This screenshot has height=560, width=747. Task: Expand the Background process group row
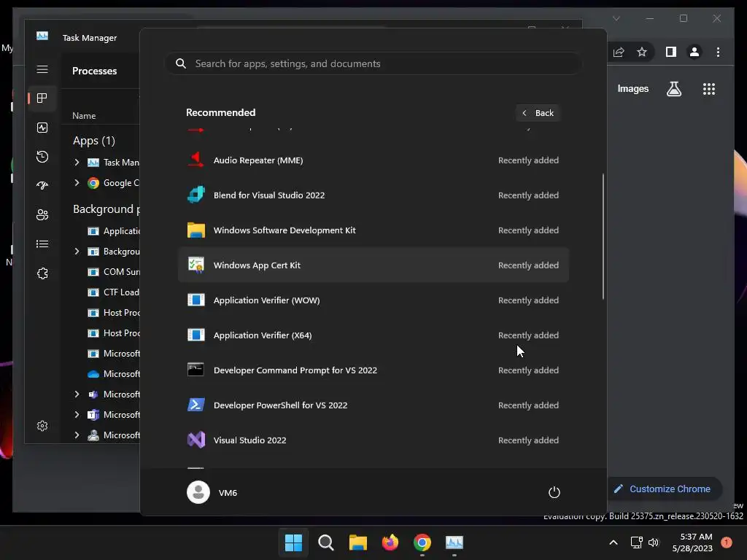click(77, 252)
